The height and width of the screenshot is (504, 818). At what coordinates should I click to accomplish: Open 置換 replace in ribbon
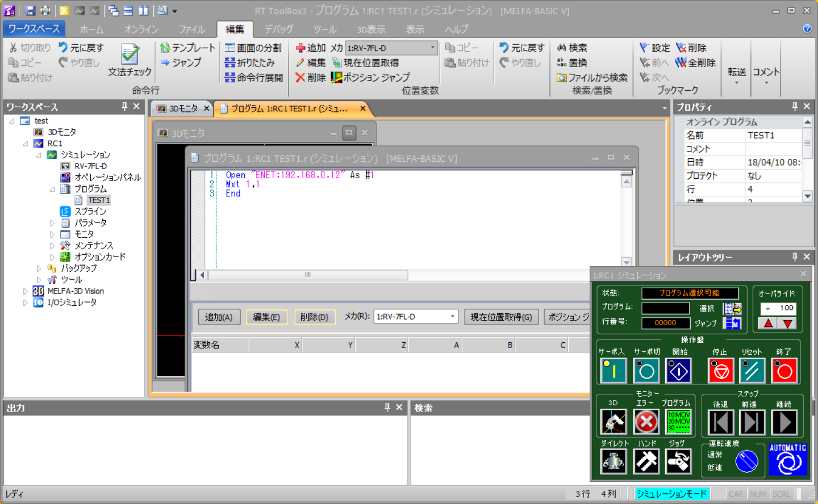572,62
